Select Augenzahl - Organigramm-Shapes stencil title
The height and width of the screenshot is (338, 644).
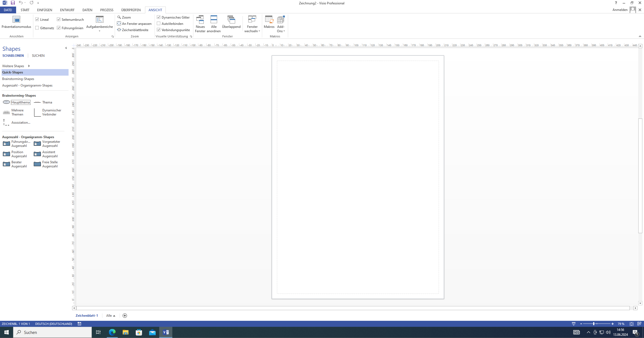(x=27, y=85)
